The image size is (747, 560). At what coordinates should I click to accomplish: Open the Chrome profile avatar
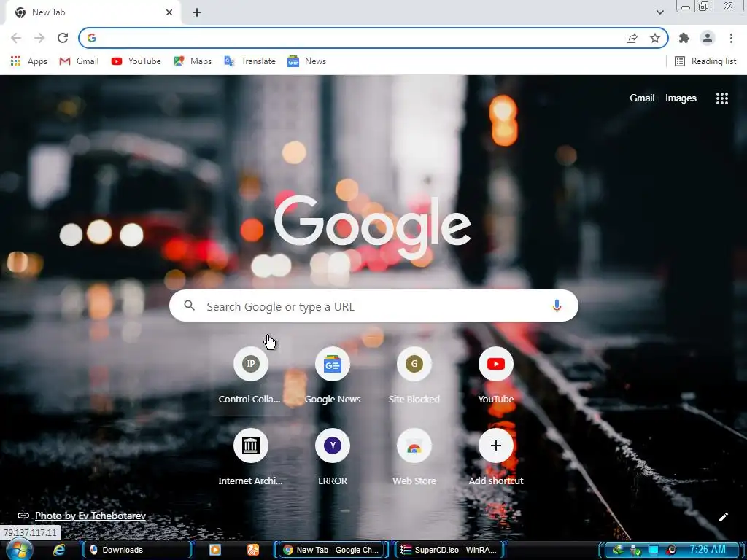pos(708,38)
